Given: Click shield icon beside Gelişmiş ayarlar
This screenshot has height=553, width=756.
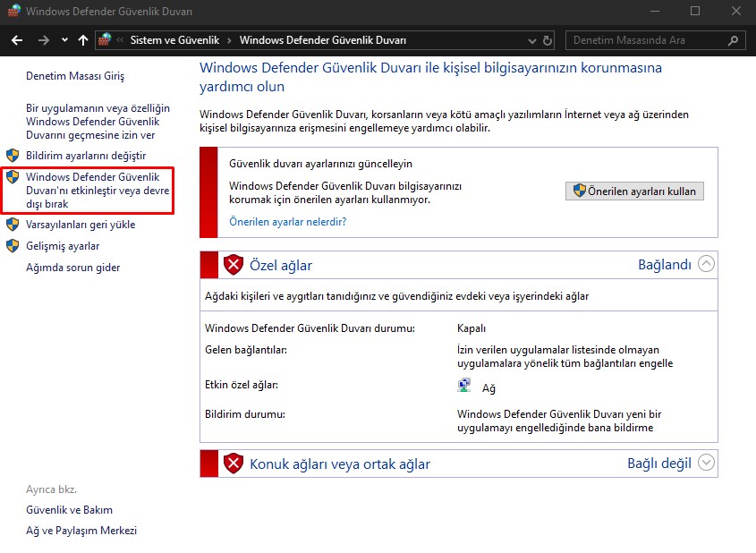Looking at the screenshot, I should [x=13, y=246].
